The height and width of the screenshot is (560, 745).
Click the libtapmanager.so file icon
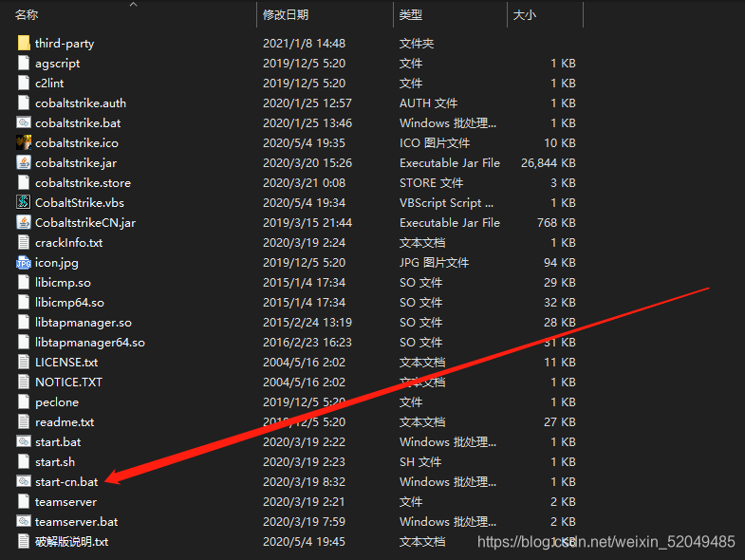24,323
